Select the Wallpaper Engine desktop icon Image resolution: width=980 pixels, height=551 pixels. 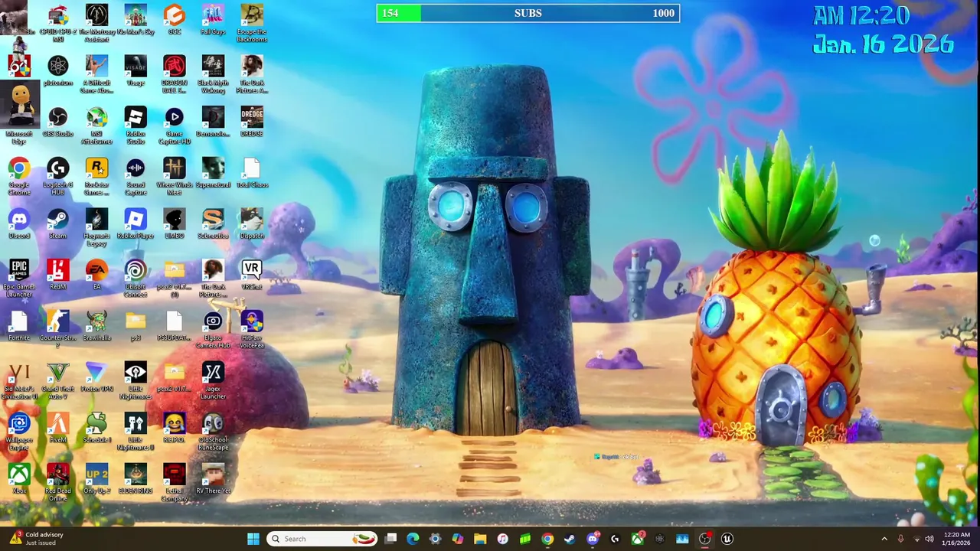(x=19, y=432)
